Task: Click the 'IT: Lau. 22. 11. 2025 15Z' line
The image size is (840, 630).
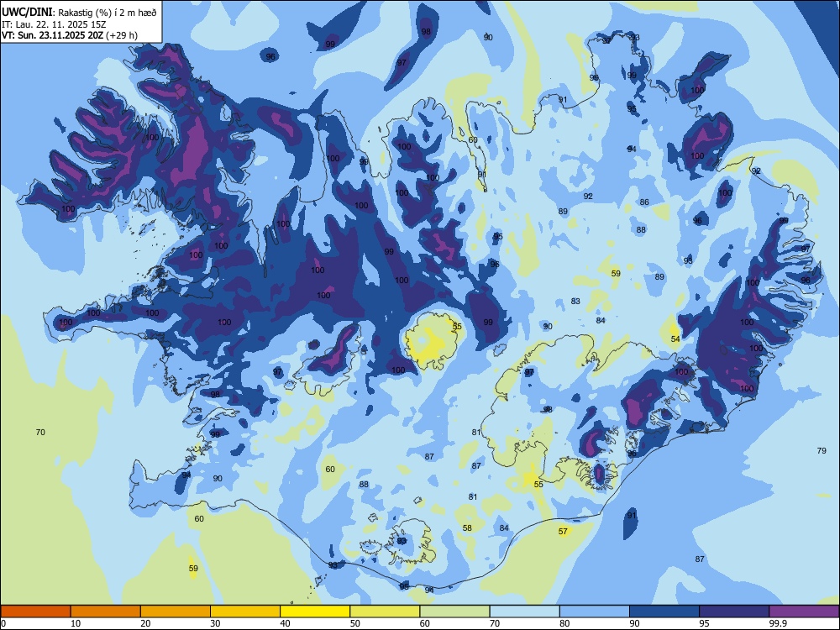Action: click(x=54, y=24)
